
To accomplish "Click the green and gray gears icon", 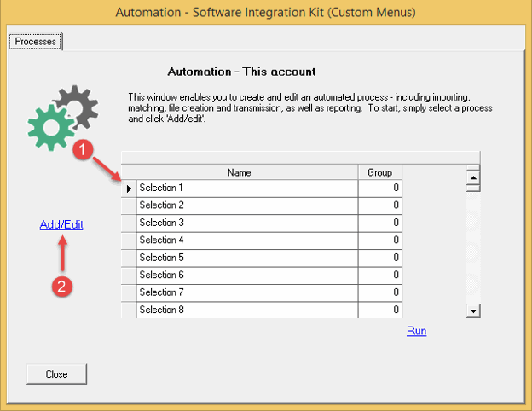I will tap(63, 118).
